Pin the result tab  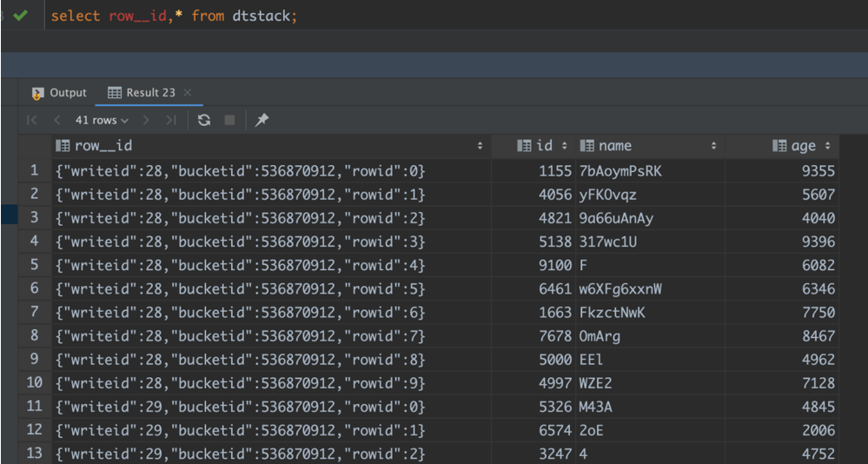(x=262, y=120)
